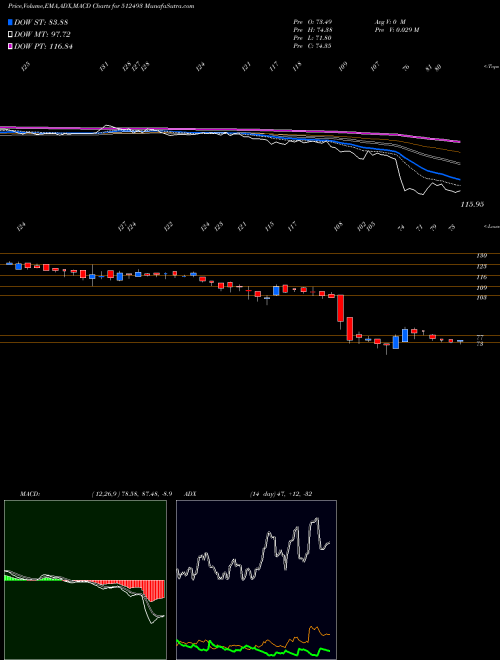Click the white DOW MT legend swatch

click(x=11, y=35)
